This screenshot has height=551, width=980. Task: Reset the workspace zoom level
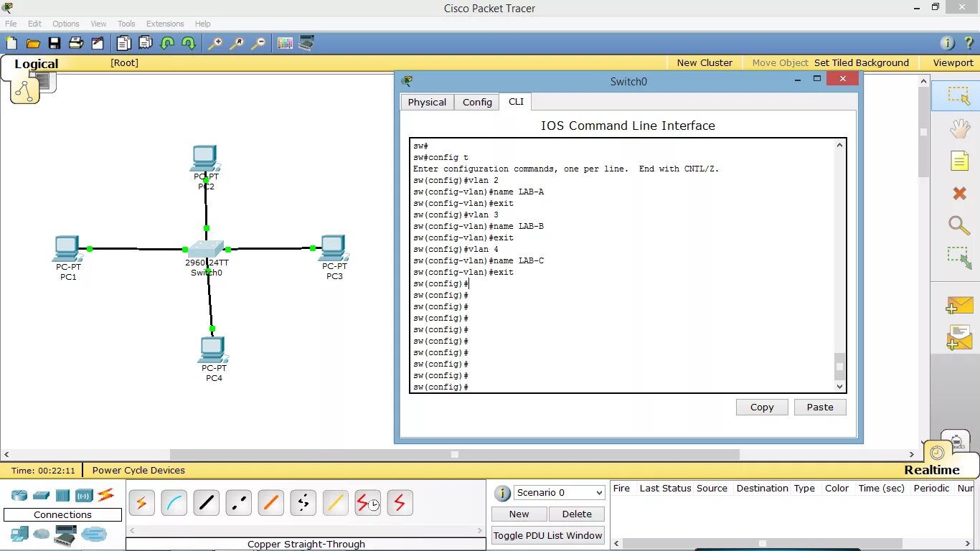[x=237, y=43]
